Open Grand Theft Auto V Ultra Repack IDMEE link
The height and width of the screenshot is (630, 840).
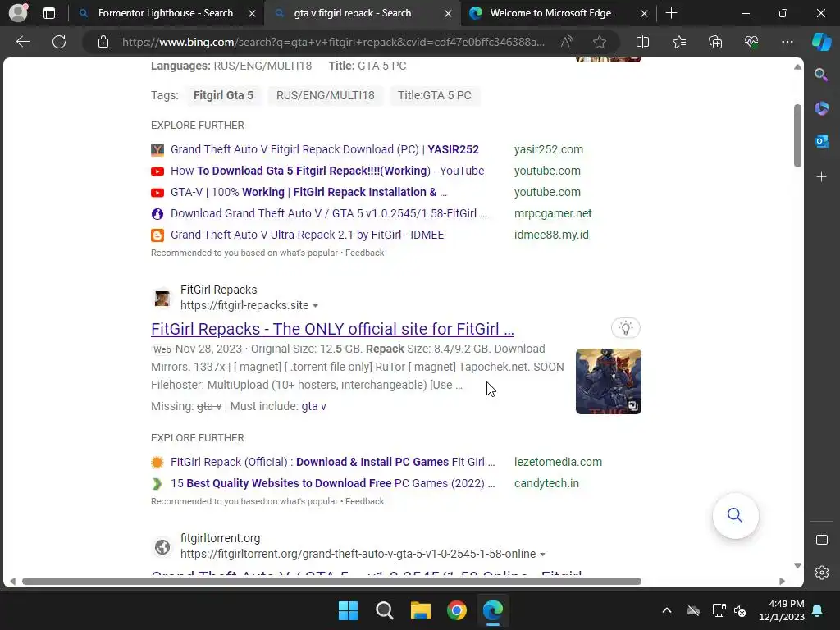click(307, 235)
